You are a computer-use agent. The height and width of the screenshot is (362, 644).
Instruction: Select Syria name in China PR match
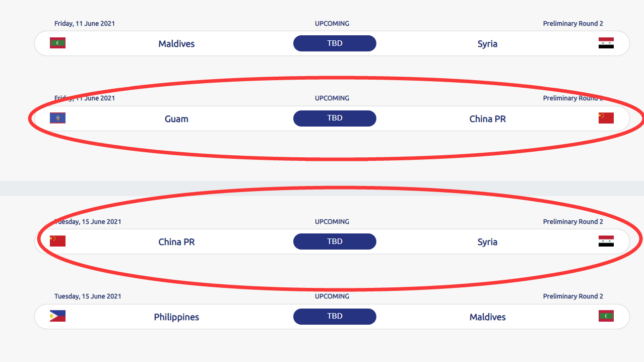pyautogui.click(x=487, y=242)
